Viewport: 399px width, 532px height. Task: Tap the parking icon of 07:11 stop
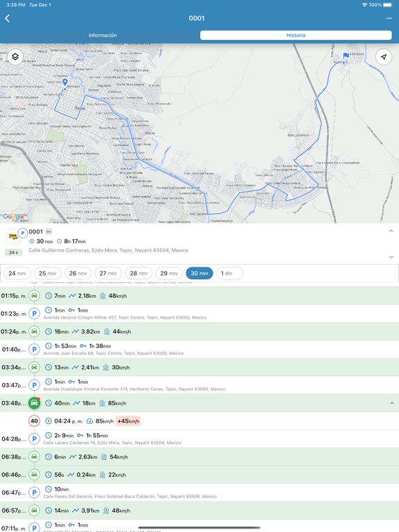34,528
